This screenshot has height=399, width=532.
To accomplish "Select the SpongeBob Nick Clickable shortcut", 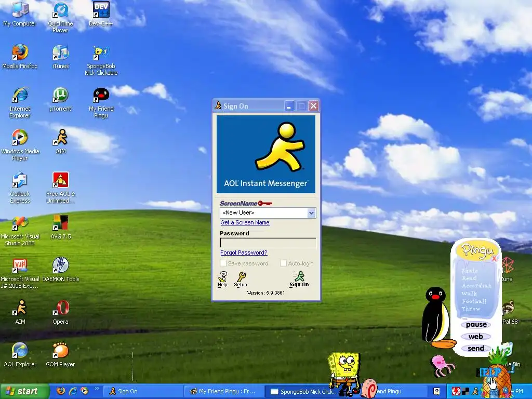I will pos(101,60).
